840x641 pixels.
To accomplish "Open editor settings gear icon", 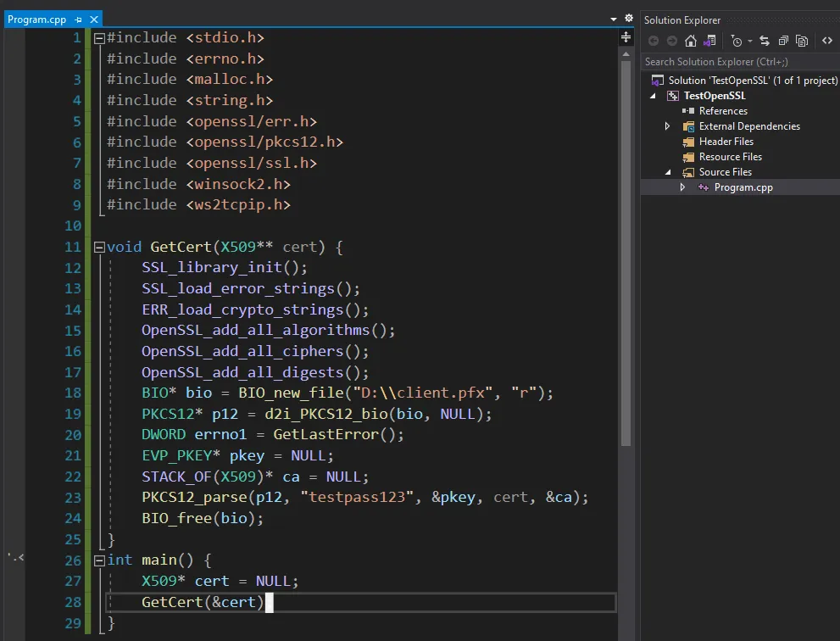I will 628,18.
